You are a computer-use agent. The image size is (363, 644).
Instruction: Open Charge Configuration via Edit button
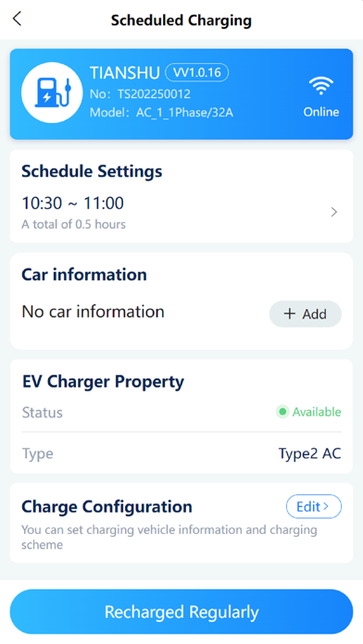(x=314, y=506)
